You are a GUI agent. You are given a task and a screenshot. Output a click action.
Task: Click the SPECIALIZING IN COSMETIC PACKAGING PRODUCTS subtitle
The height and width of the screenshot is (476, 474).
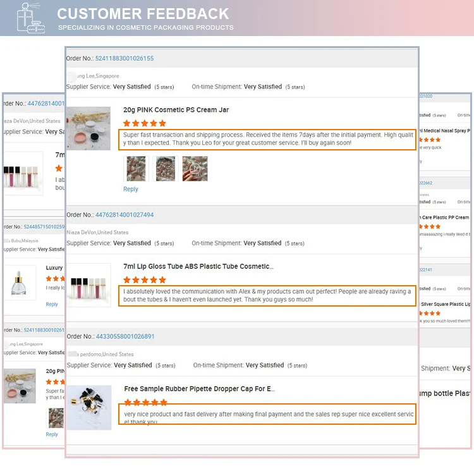[x=146, y=28]
